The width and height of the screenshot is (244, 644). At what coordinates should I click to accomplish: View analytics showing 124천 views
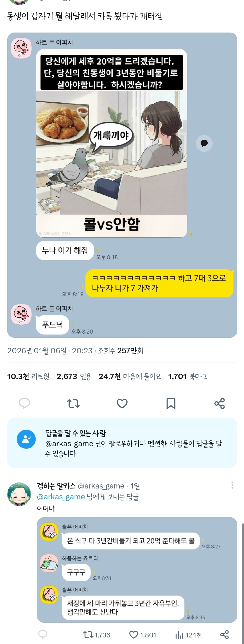click(189, 635)
